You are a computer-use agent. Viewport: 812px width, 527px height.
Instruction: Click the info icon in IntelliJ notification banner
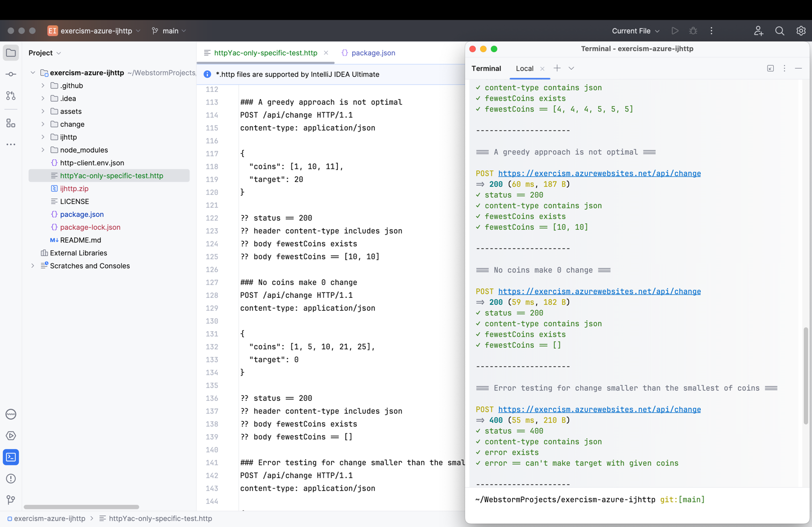[207, 75]
